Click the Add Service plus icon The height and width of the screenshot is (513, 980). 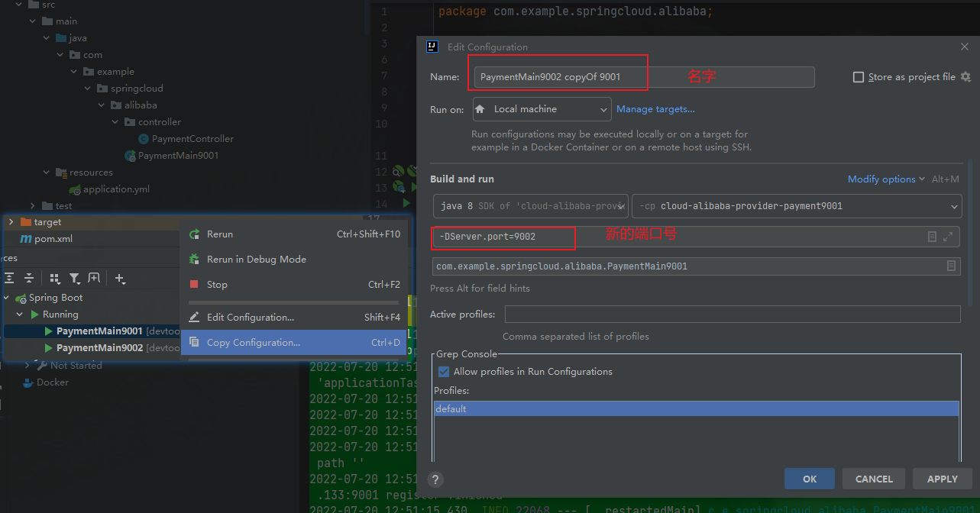120,279
